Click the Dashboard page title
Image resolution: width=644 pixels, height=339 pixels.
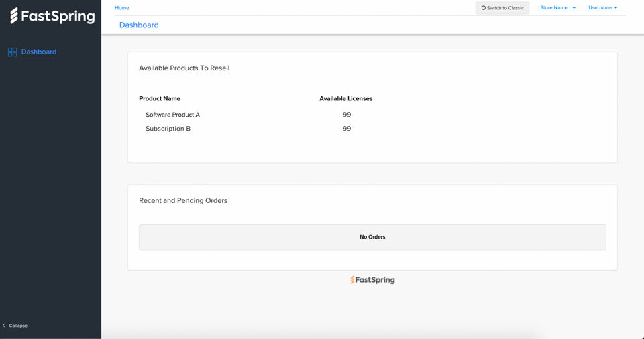coord(139,25)
